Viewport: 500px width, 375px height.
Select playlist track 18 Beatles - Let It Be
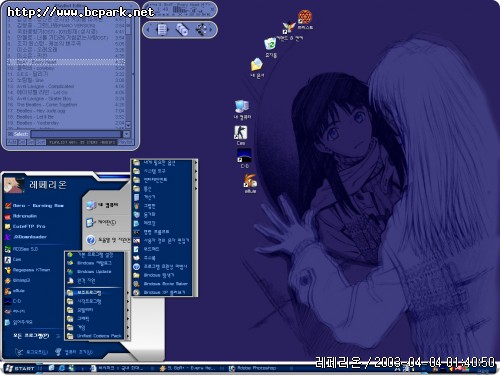pos(66,117)
